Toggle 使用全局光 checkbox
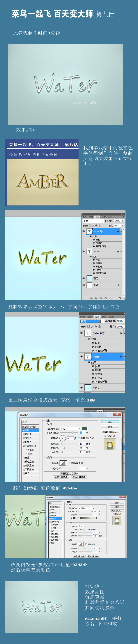This screenshot has width=138, height=644. point(79,438)
